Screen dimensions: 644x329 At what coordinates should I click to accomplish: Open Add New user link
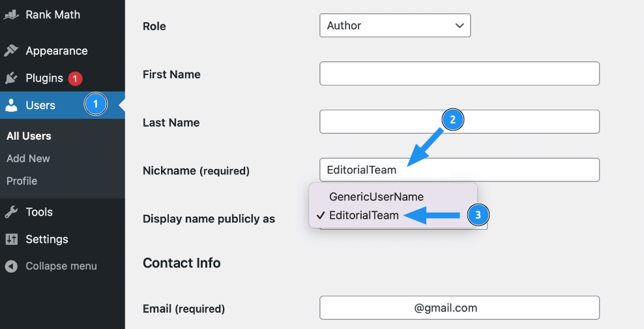[x=28, y=159]
